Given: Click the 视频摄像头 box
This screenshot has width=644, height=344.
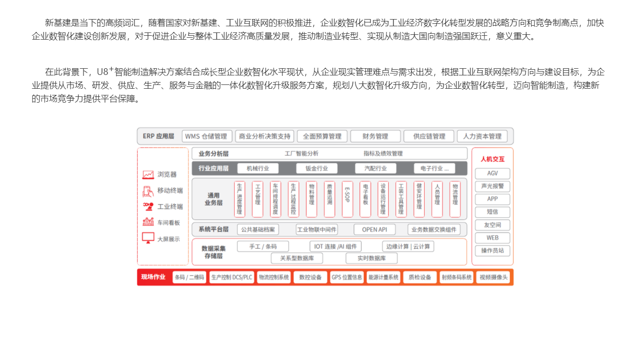Looking at the screenshot, I should click(x=494, y=277).
